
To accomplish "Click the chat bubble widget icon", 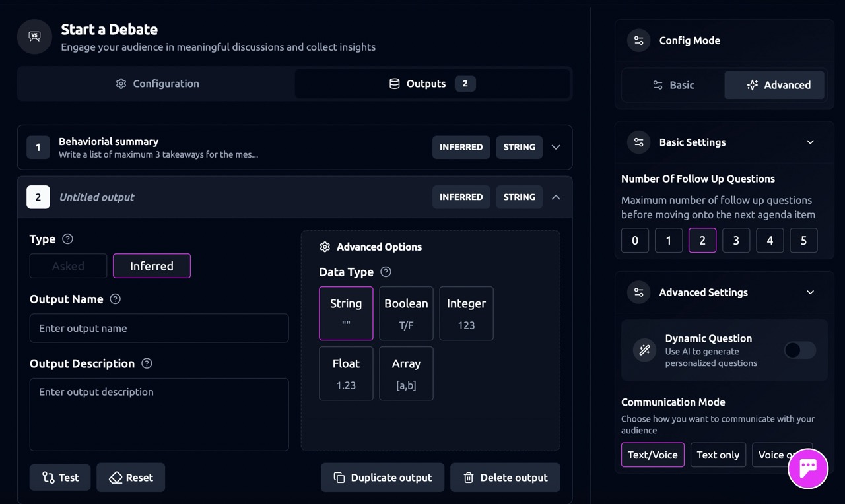I will (808, 468).
